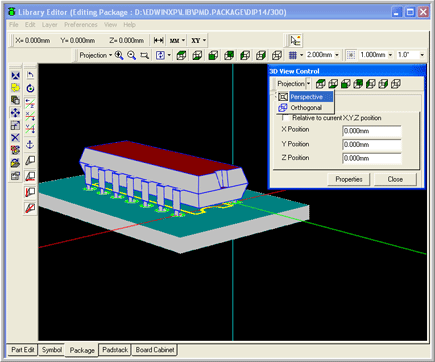Click the Z Position input field
The height and width of the screenshot is (362, 435).
click(372, 158)
